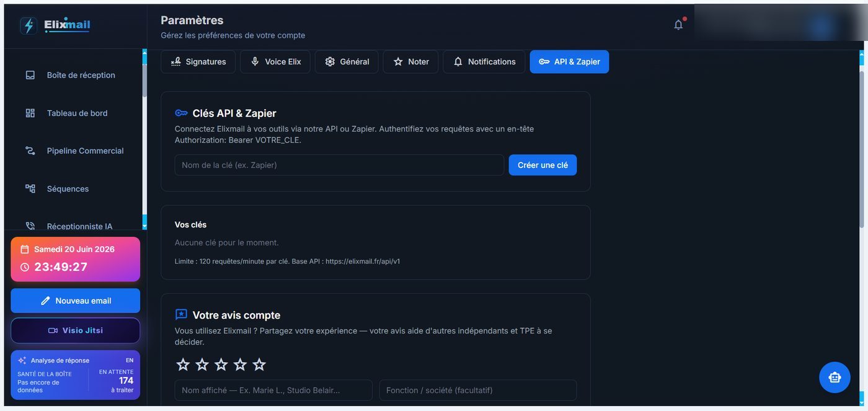868x411 pixels.
Task: Start a Visio Jitsi meeting
Action: [75, 330]
